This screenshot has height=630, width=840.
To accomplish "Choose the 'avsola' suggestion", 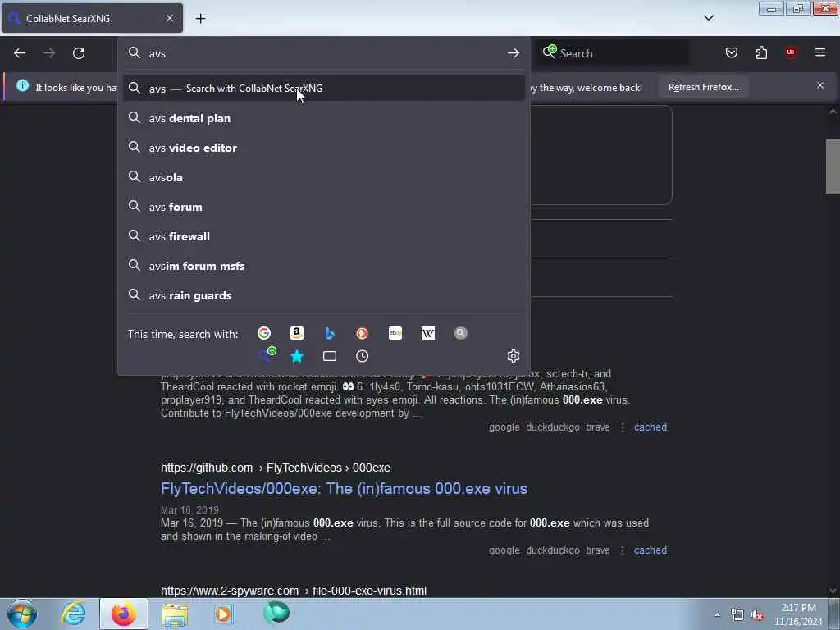I will (x=324, y=177).
